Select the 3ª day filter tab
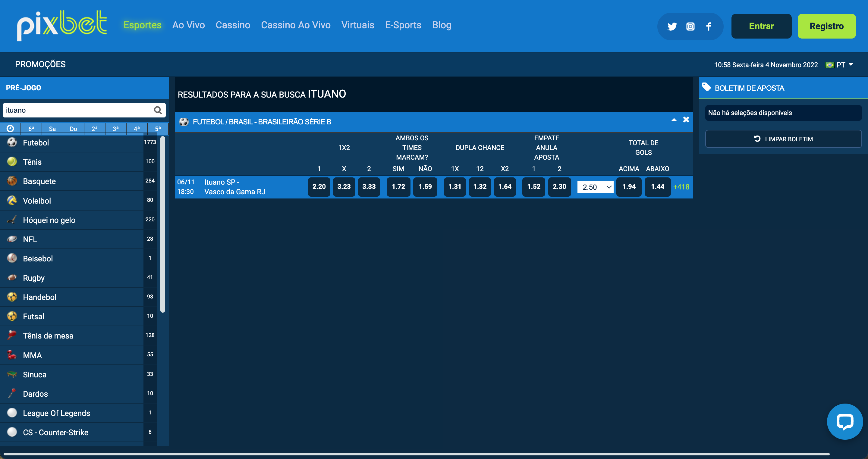868x459 pixels. tap(115, 129)
